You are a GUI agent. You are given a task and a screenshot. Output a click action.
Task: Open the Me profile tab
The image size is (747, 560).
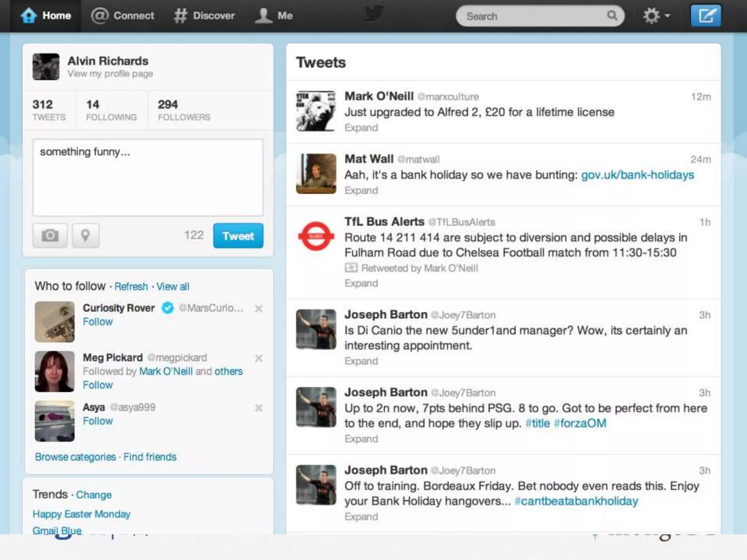coord(274,16)
